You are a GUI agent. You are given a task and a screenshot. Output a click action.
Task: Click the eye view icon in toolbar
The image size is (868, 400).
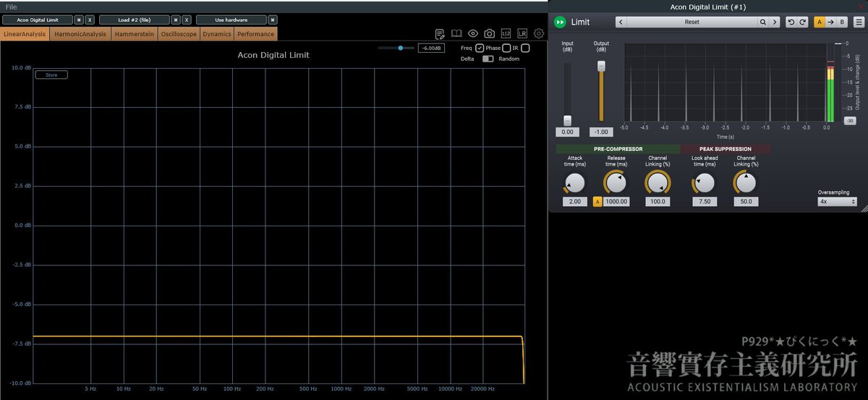(473, 33)
